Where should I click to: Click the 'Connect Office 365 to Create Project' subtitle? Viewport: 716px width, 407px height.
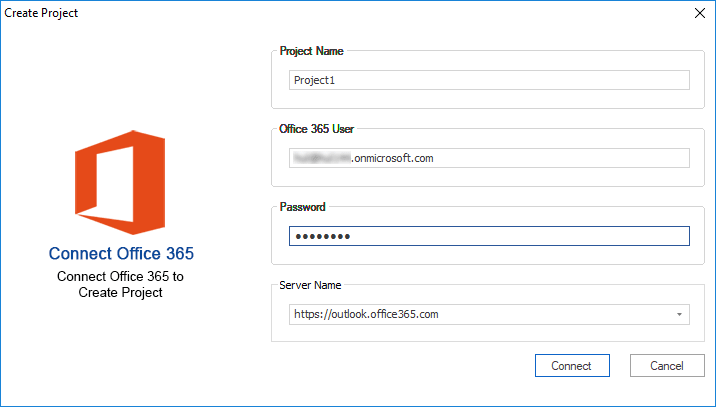point(121,284)
